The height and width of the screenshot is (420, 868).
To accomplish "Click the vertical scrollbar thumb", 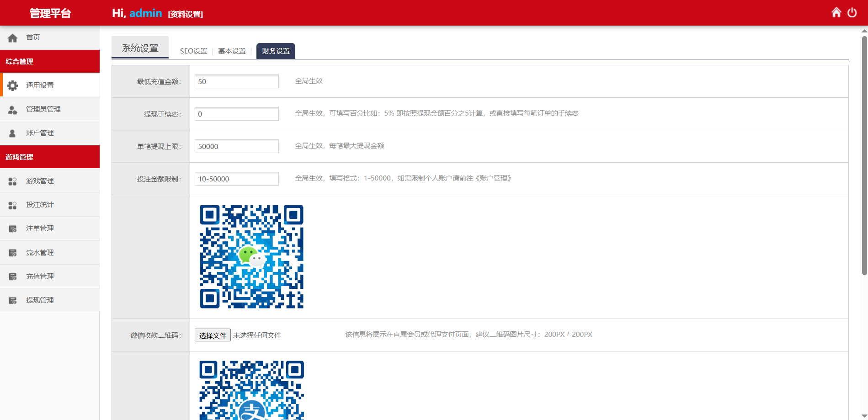I will coord(864,155).
